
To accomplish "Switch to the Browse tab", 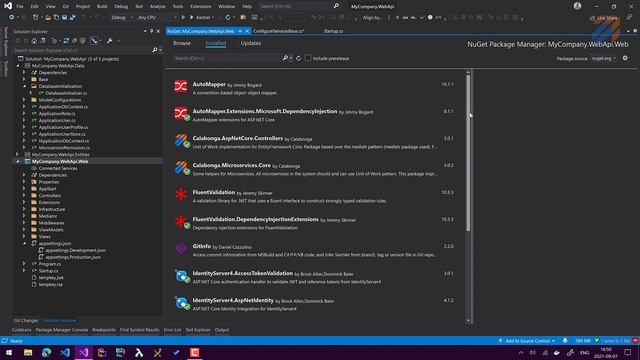I will [182, 43].
